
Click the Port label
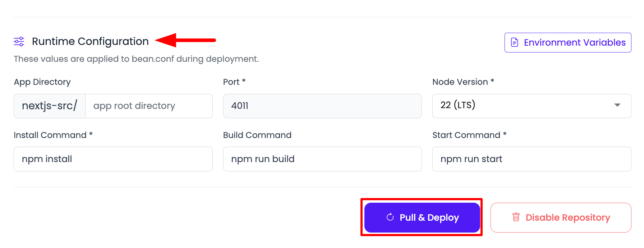tap(234, 82)
